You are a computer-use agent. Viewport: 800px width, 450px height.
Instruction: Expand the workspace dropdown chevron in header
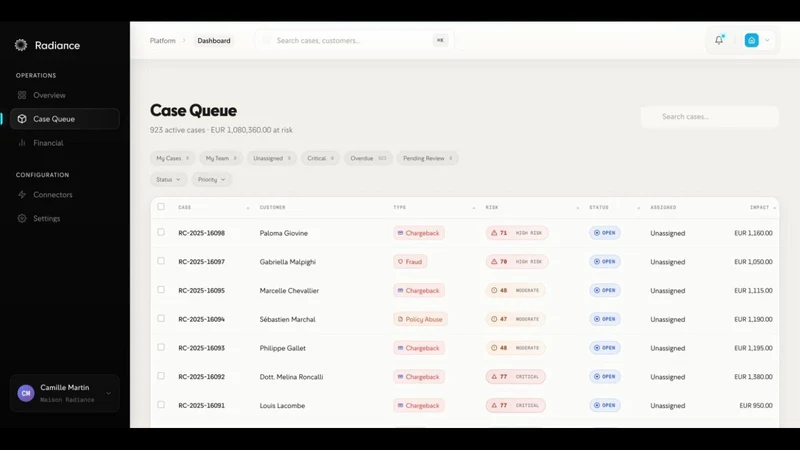tap(767, 40)
